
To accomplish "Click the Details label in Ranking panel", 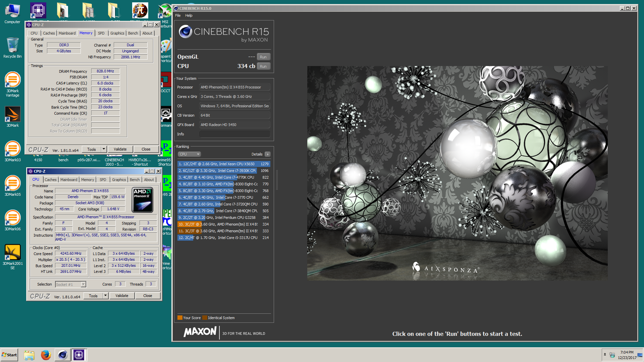I will (x=257, y=154).
